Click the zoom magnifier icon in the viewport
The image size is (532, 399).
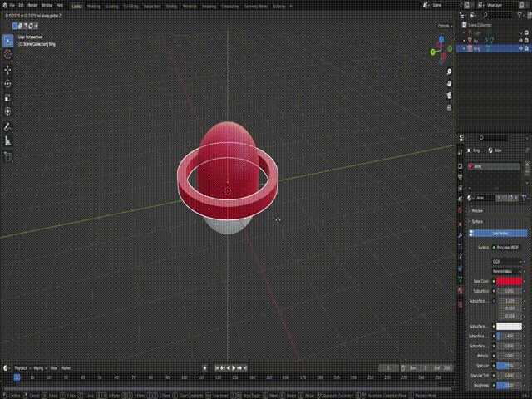pyautogui.click(x=449, y=70)
